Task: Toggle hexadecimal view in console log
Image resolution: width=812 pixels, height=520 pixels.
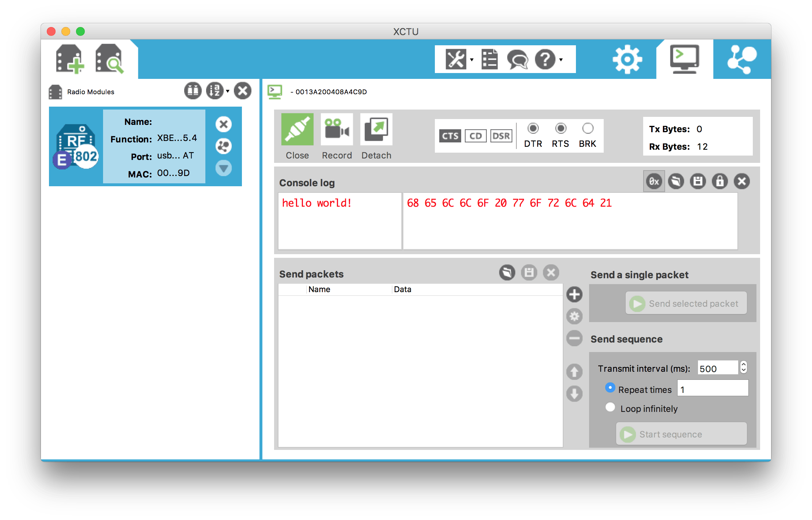Action: coord(654,181)
